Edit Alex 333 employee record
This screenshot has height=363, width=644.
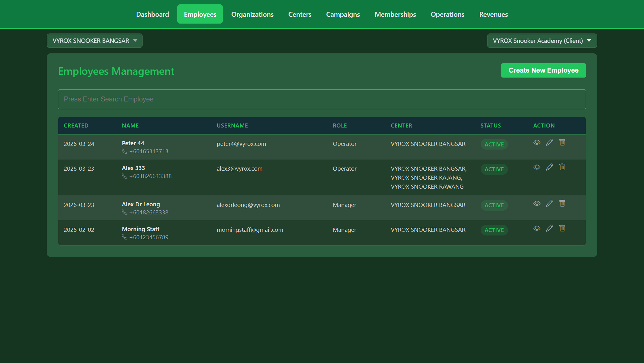549,167
